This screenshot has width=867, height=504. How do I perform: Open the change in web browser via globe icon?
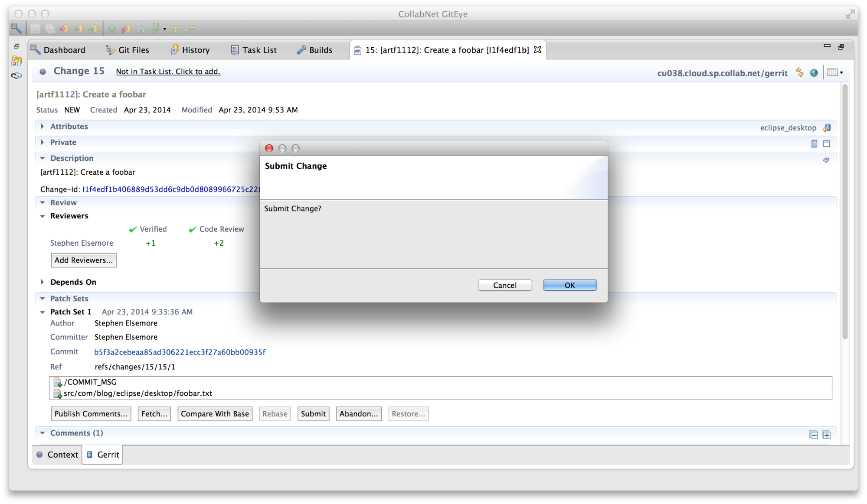814,72
